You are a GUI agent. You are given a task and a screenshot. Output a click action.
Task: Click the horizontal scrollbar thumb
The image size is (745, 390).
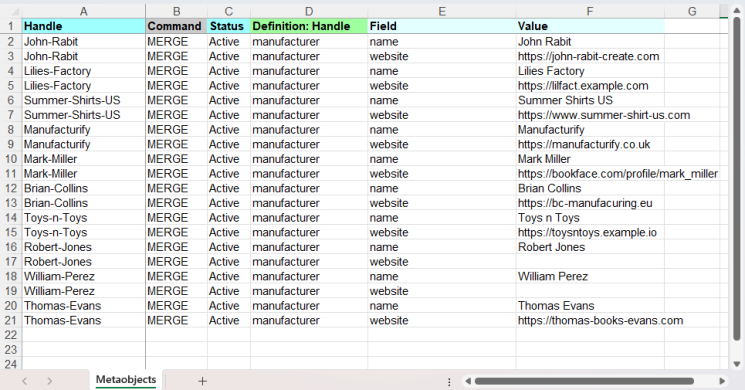[x=584, y=381]
